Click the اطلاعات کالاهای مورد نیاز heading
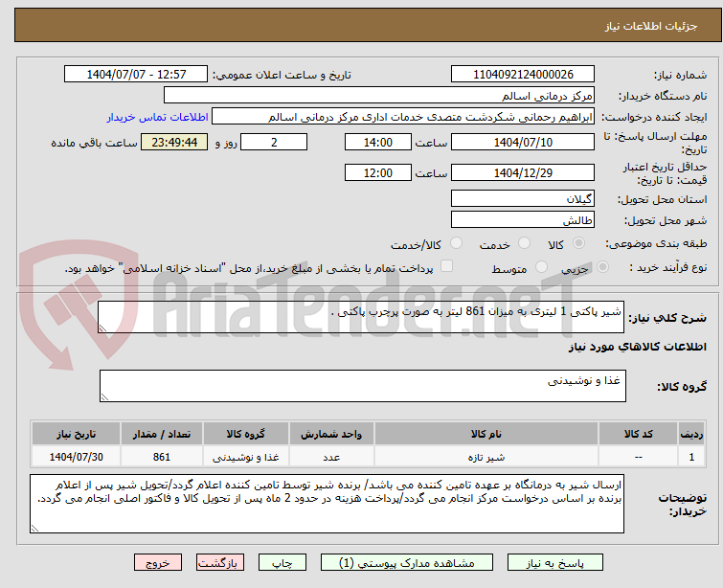723x588 pixels. (x=637, y=347)
